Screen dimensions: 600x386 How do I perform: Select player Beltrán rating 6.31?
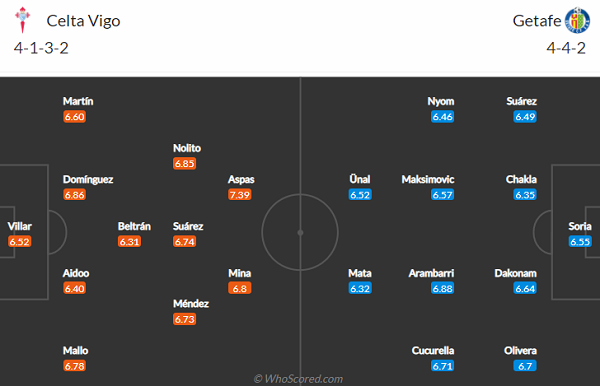click(129, 242)
